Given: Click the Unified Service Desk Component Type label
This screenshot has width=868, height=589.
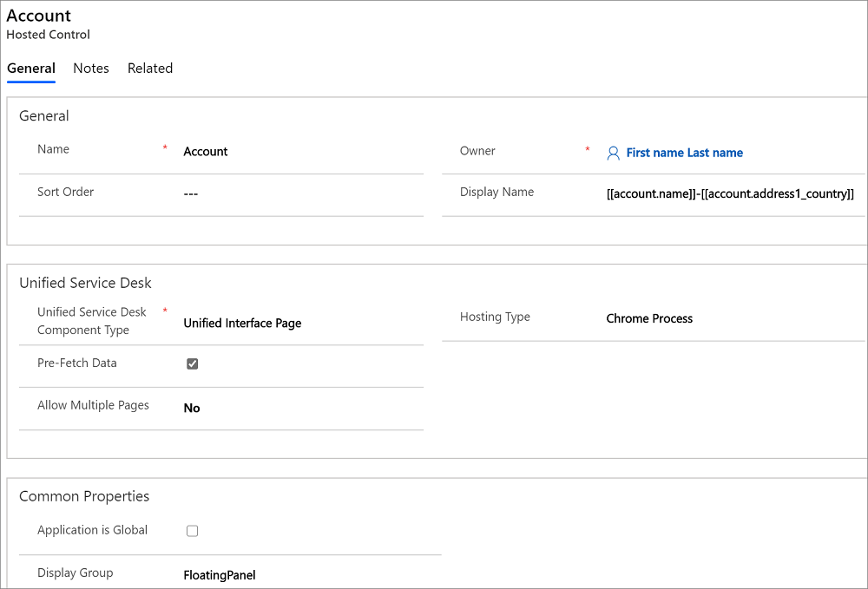Looking at the screenshot, I should tap(92, 321).
